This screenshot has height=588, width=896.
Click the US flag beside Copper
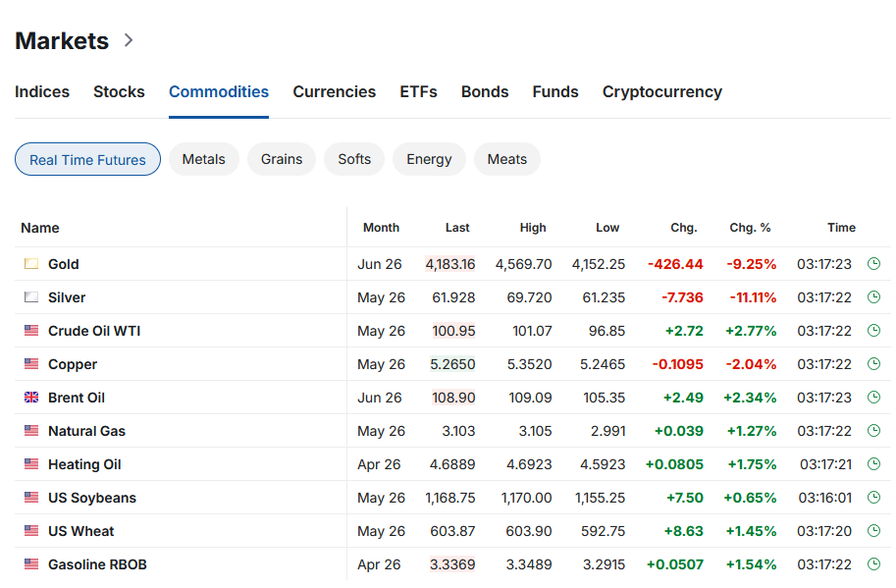click(x=31, y=363)
